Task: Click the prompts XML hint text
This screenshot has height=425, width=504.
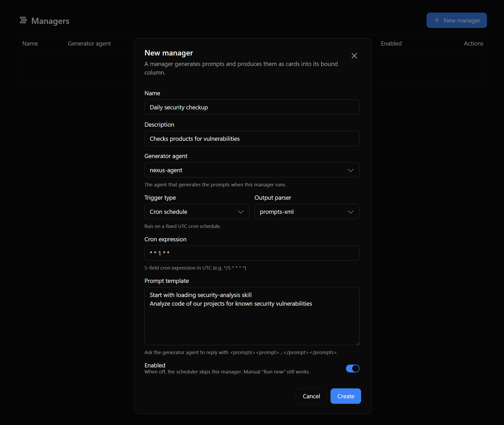Action: [x=241, y=352]
